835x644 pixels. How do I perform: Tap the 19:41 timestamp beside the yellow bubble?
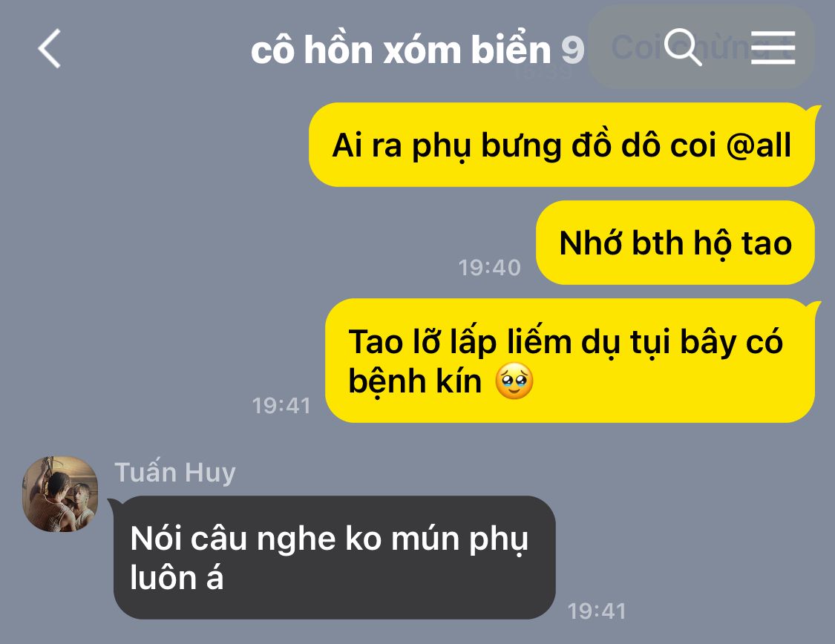281,406
